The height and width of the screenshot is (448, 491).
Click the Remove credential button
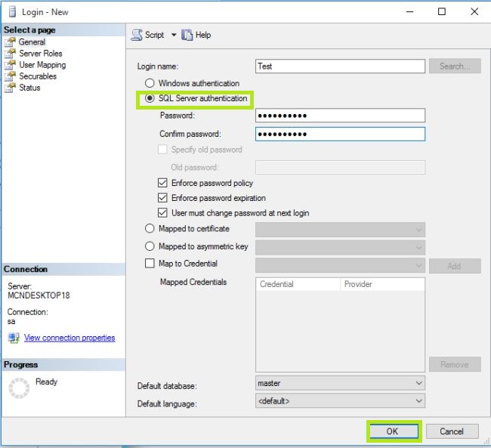(x=455, y=364)
